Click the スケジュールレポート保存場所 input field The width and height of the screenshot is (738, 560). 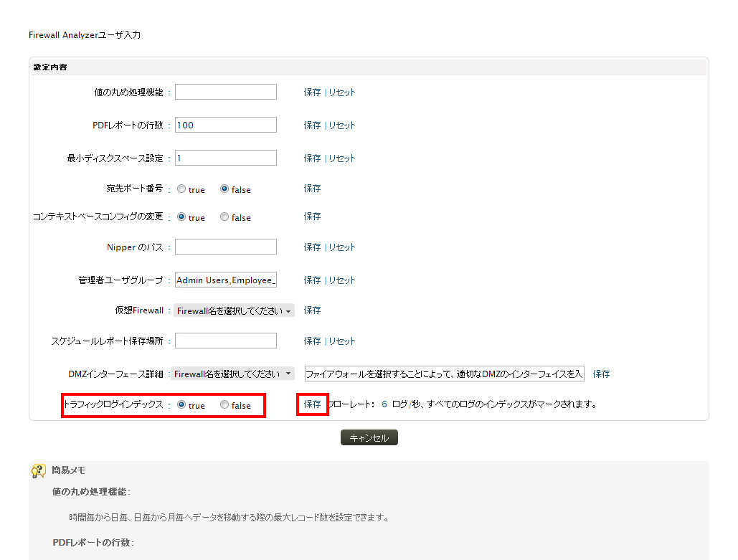(x=226, y=341)
